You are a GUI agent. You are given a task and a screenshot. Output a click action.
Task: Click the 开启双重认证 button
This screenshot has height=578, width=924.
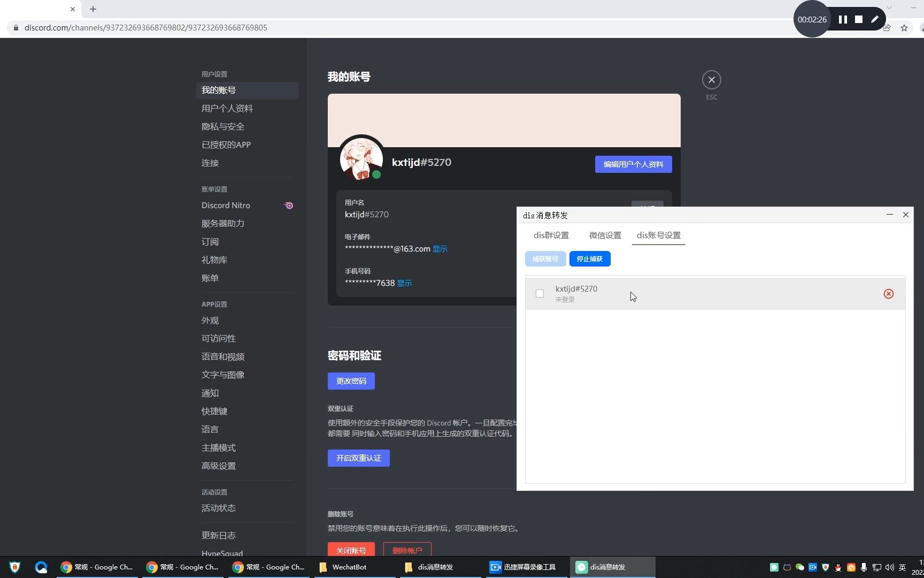(359, 458)
